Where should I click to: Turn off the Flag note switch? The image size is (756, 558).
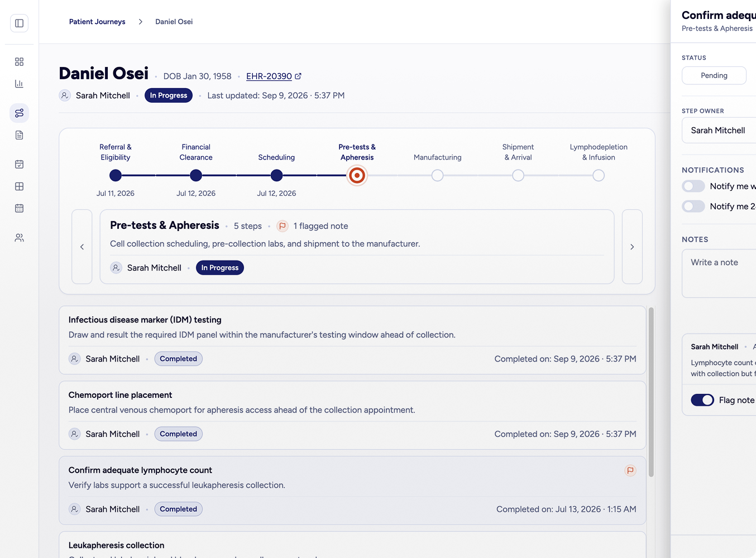click(x=702, y=400)
